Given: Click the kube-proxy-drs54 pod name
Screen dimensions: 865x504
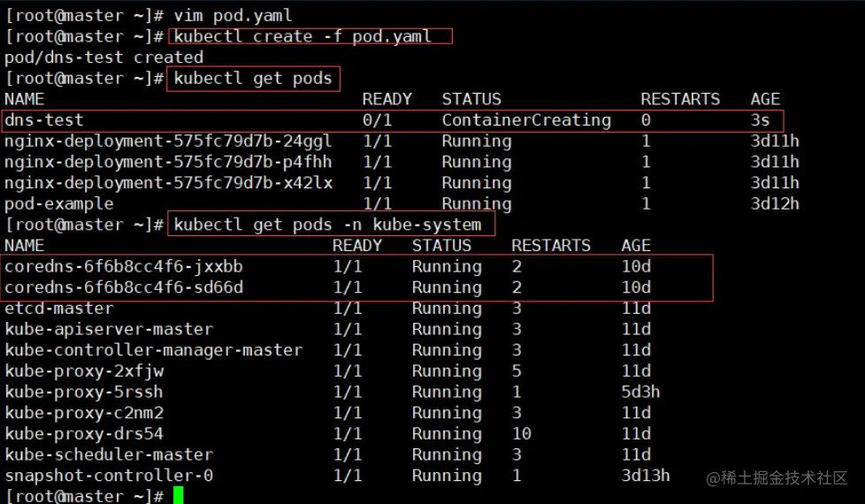Looking at the screenshot, I should [x=84, y=434].
